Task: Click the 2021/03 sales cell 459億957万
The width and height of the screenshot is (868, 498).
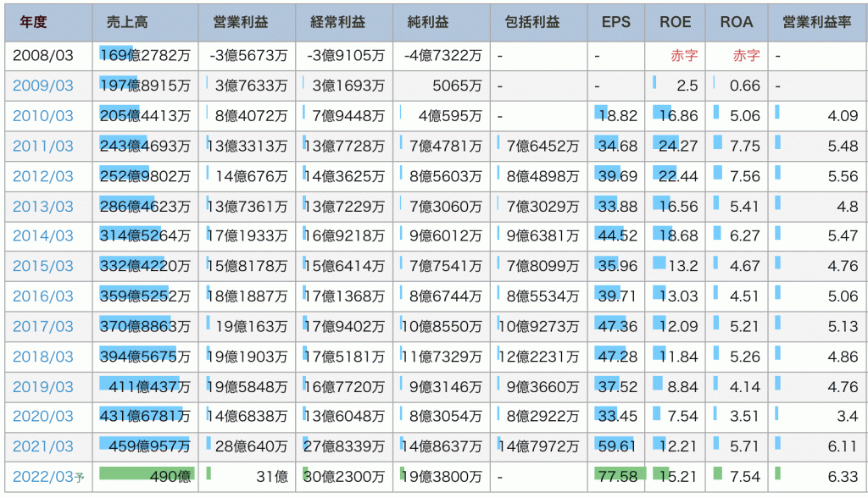Action: 145,446
